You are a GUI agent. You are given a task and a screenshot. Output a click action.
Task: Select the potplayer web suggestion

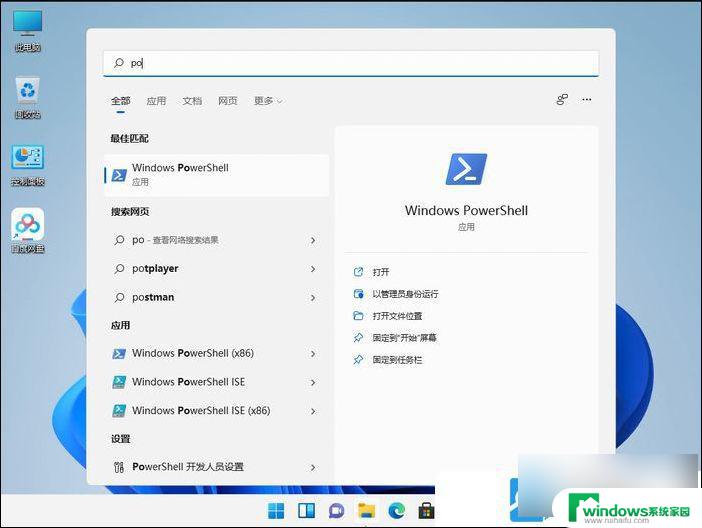click(x=217, y=269)
